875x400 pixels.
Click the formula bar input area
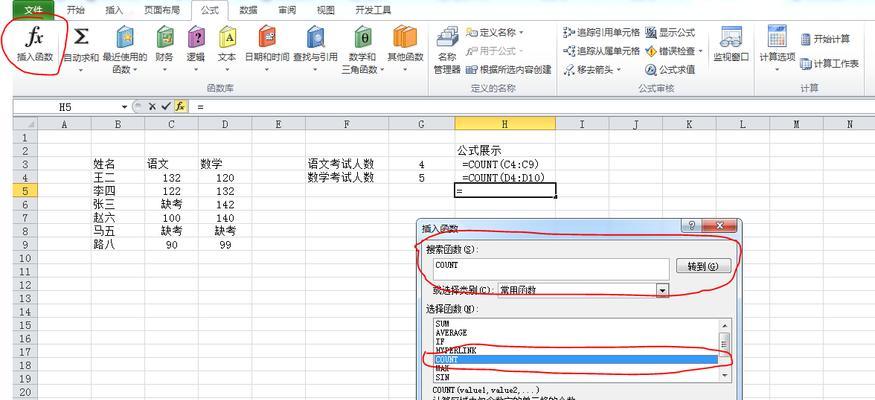[x=533, y=107]
